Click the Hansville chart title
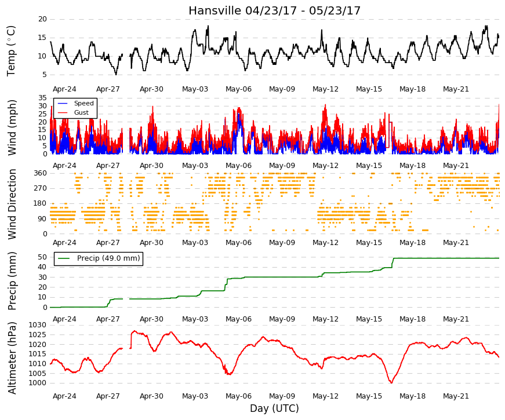Image resolution: width=505 pixels, height=420 pixels. [274, 10]
